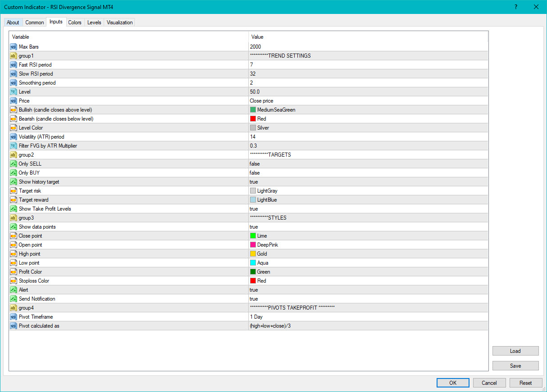The image size is (547, 392).
Task: Click the color-type icon beside Target reward
Action: [13, 200]
